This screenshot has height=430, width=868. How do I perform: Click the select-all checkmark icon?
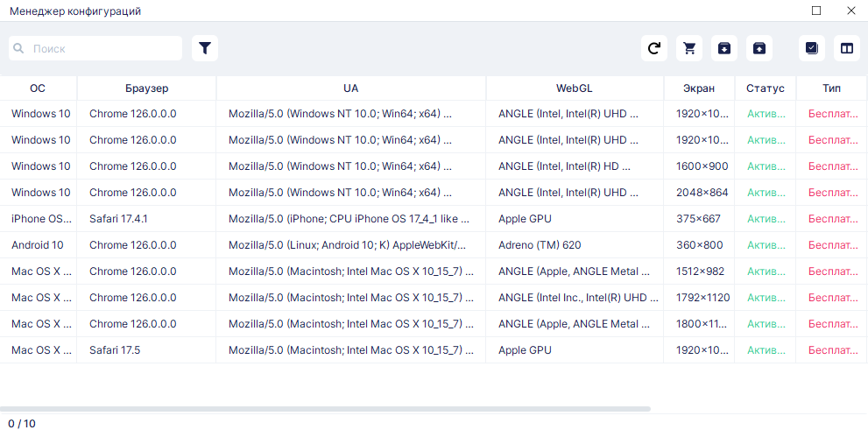point(812,48)
